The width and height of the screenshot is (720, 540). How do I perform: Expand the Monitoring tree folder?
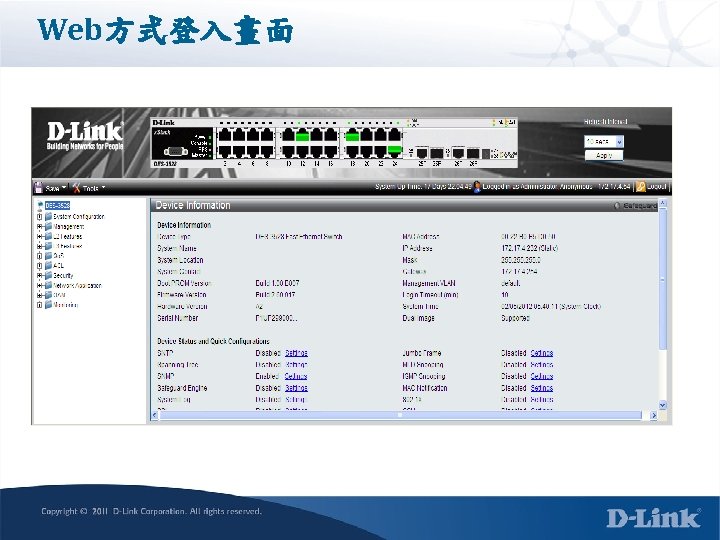tap(39, 304)
